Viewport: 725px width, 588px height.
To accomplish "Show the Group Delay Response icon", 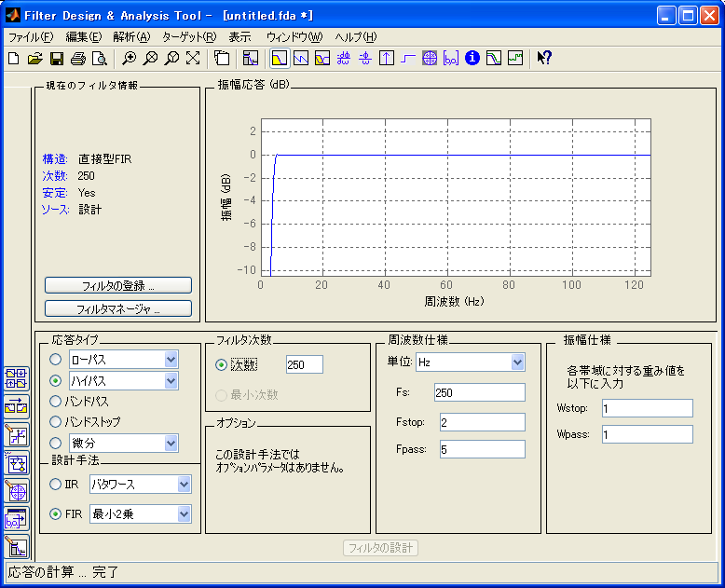I will [344, 59].
